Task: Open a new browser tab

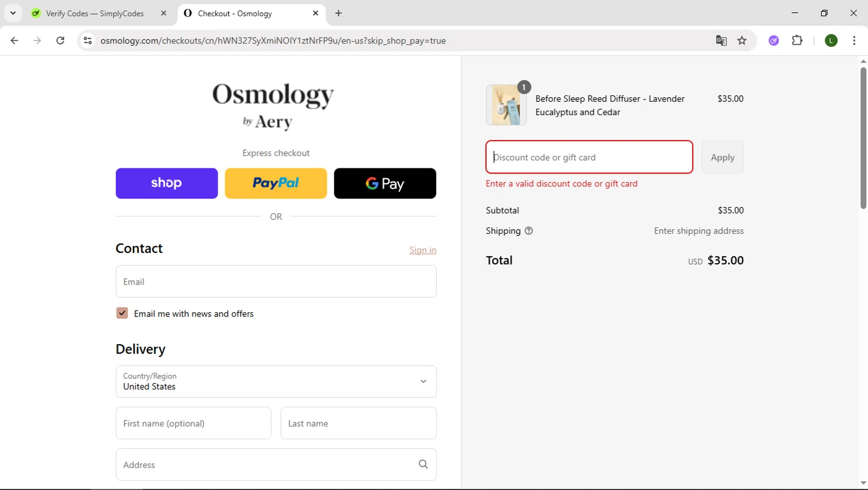Action: tap(339, 13)
